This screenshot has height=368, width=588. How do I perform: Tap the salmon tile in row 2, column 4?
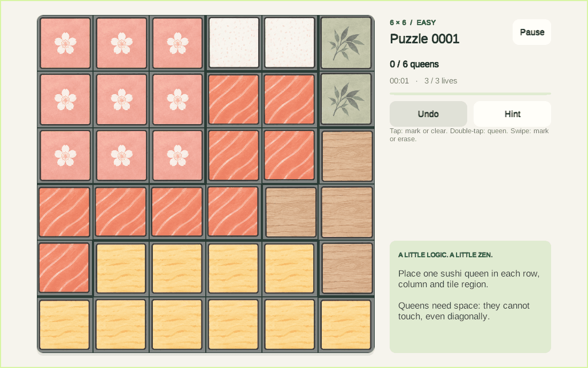[234, 99]
